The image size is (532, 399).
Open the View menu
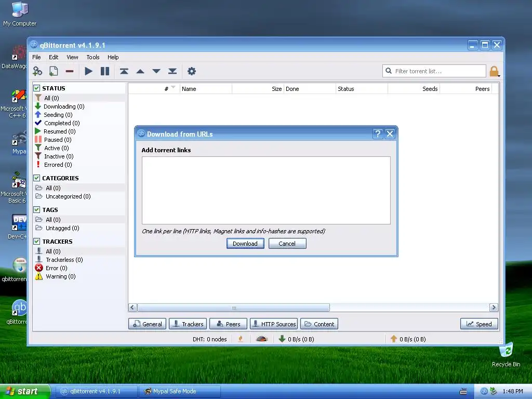tap(72, 57)
